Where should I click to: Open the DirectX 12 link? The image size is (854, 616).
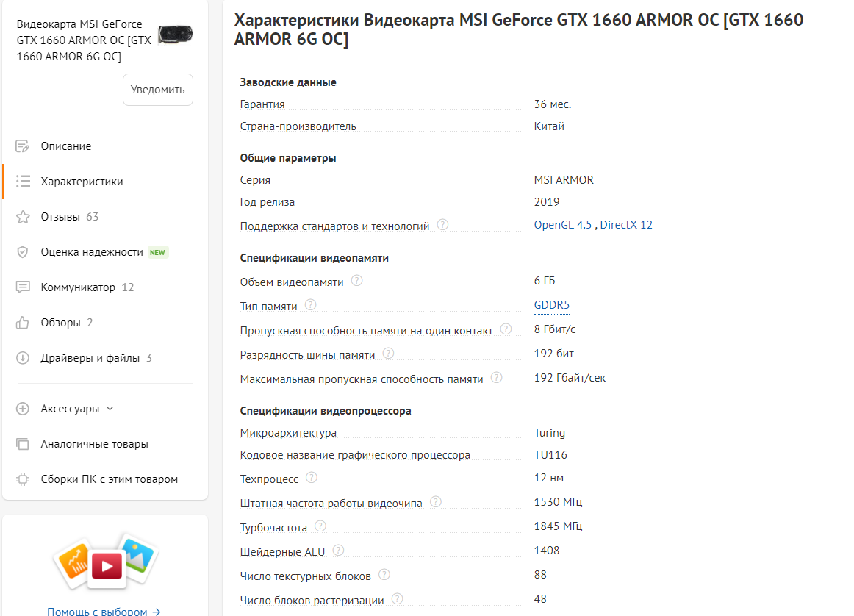pyautogui.click(x=626, y=225)
